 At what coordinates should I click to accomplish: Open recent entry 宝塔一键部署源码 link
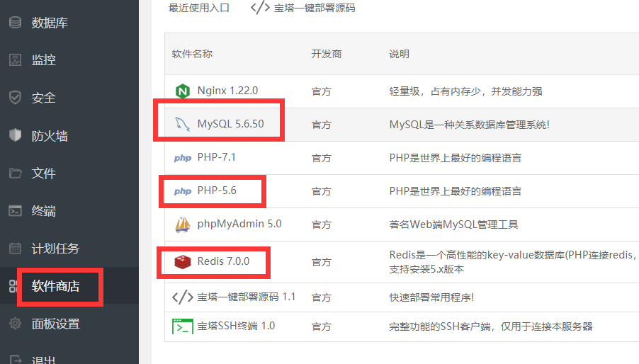[x=315, y=8]
